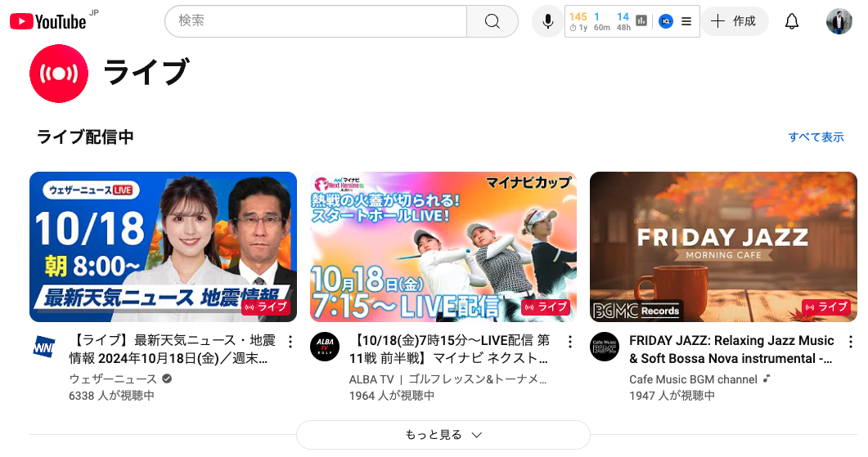Open the YouTube home logo
868x457 pixels.
click(x=48, y=21)
